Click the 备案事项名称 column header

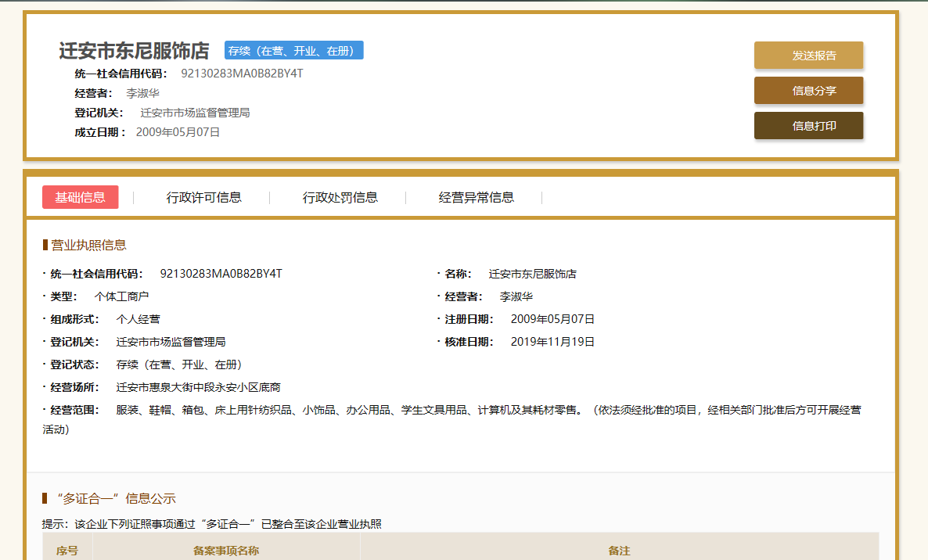click(226, 551)
